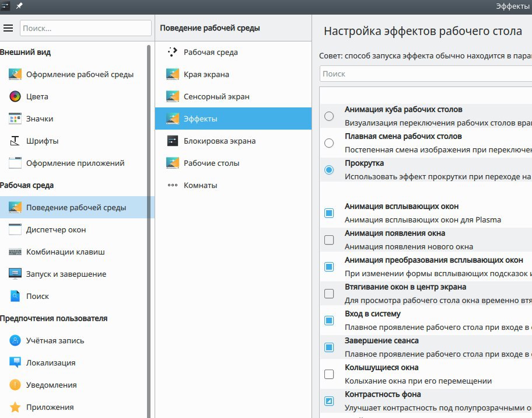
Task: Click the Блокировка экрана icon
Action: click(172, 141)
